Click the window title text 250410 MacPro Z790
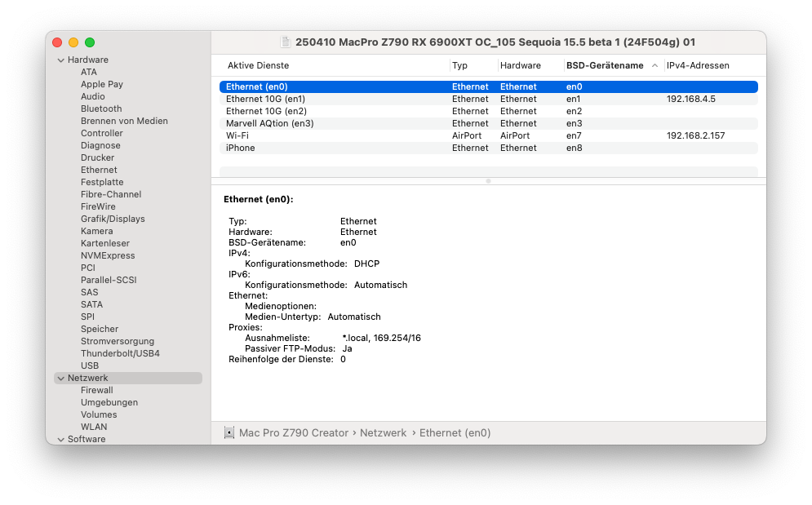The height and width of the screenshot is (505, 812). pos(495,42)
